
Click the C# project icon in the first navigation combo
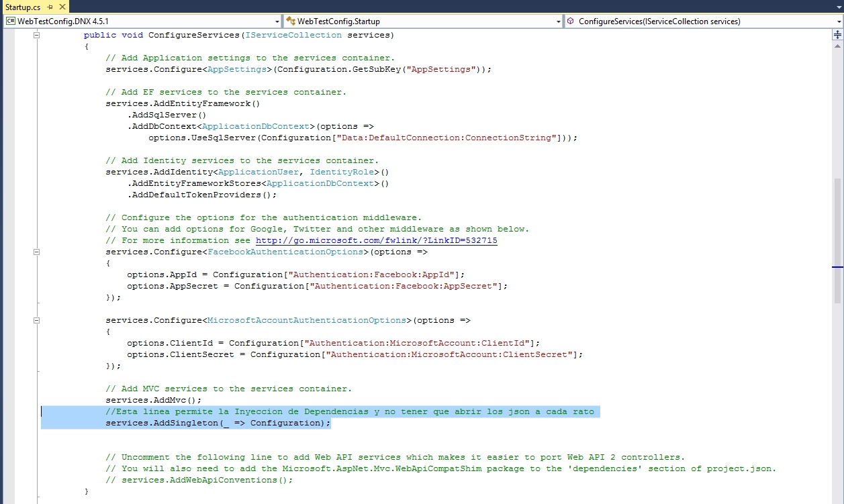coord(11,21)
